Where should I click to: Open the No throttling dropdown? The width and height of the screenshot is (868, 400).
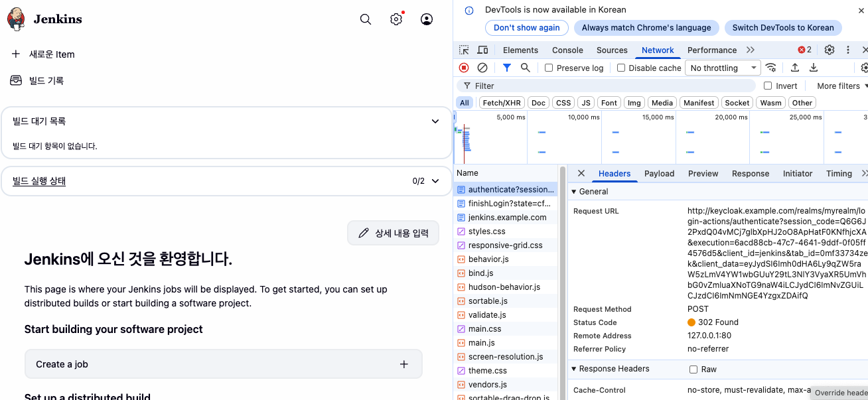pyautogui.click(x=723, y=68)
